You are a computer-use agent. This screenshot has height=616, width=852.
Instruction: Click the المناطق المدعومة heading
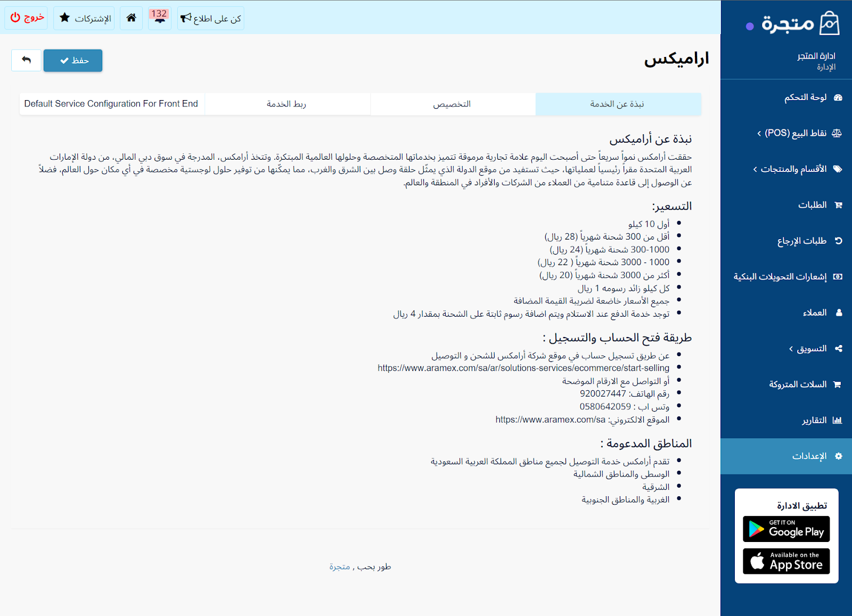[x=646, y=443]
